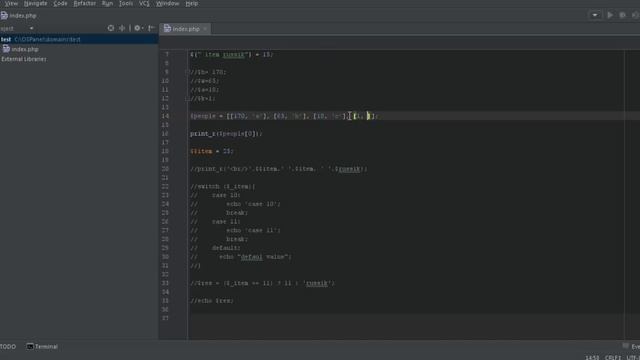Click the index.php tab file icon
This screenshot has width=640, height=360.
[x=167, y=29]
